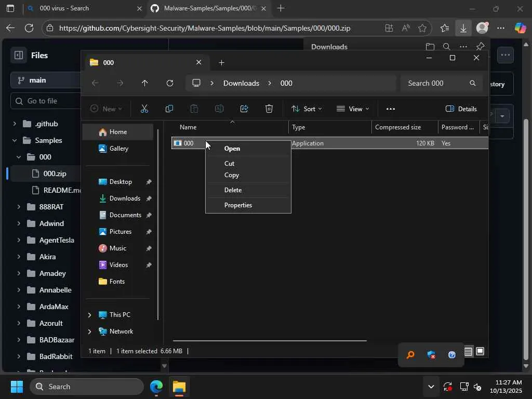This screenshot has width=532, height=399.
Task: Open View dropdown in Explorer
Action: [353, 109]
